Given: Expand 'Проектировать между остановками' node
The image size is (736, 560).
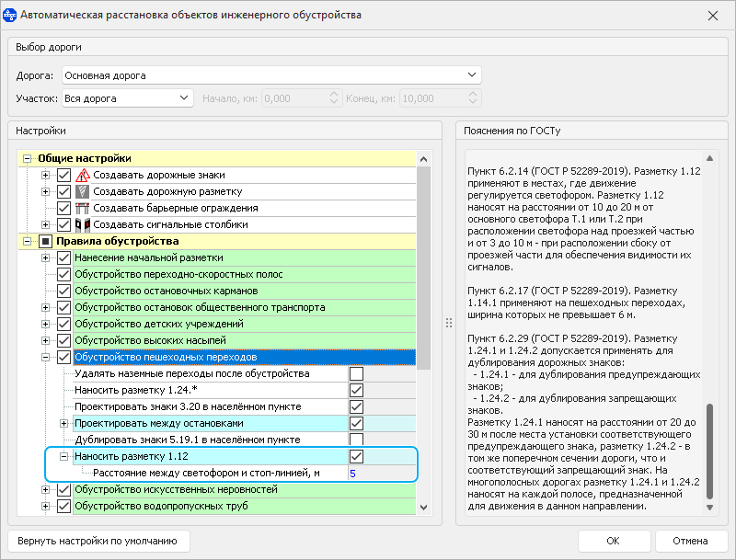Looking at the screenshot, I should pos(64,423).
